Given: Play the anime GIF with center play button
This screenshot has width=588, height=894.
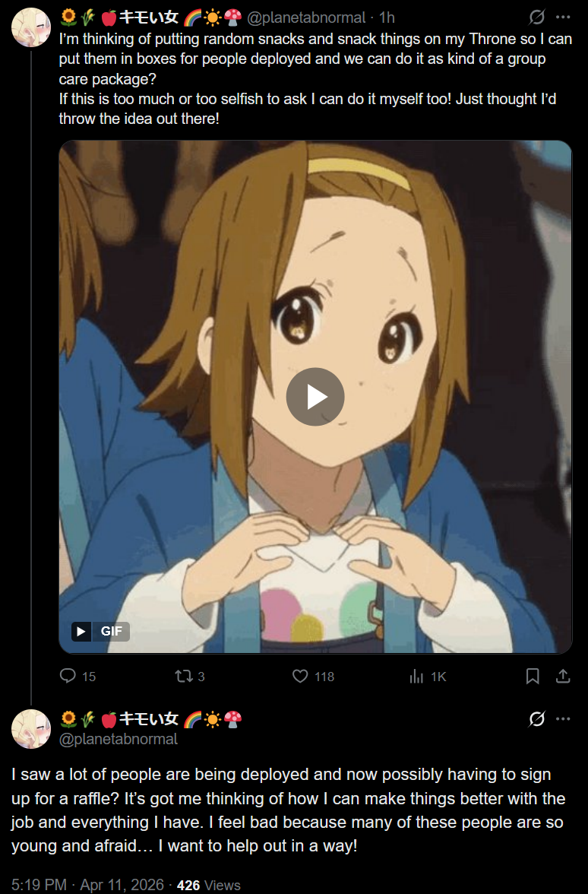Looking at the screenshot, I should coord(315,397).
